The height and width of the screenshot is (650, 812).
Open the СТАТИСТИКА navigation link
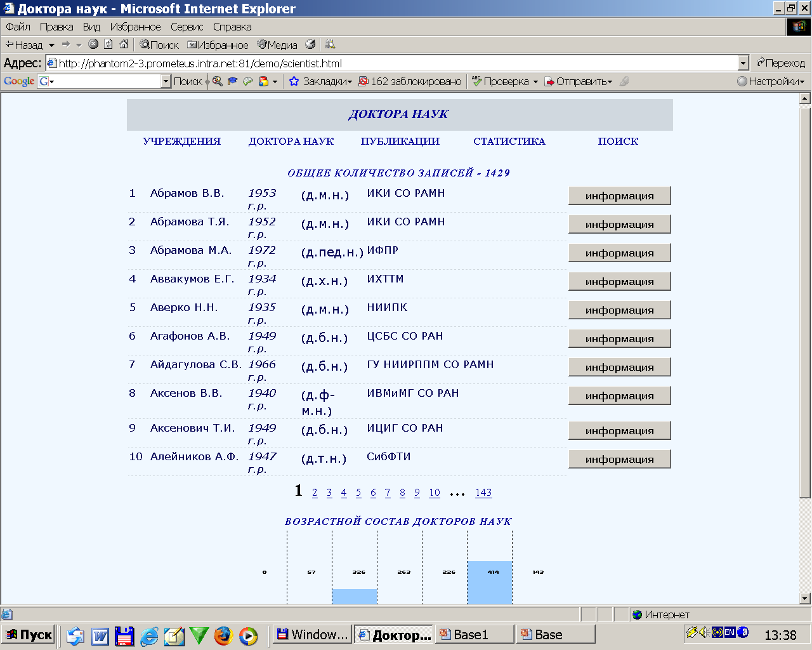509,141
